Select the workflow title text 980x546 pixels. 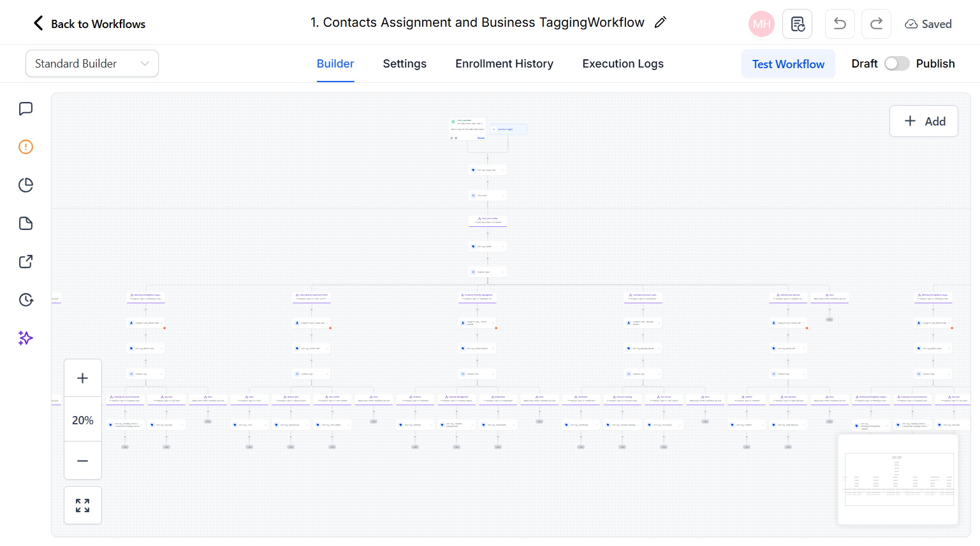[x=478, y=22]
